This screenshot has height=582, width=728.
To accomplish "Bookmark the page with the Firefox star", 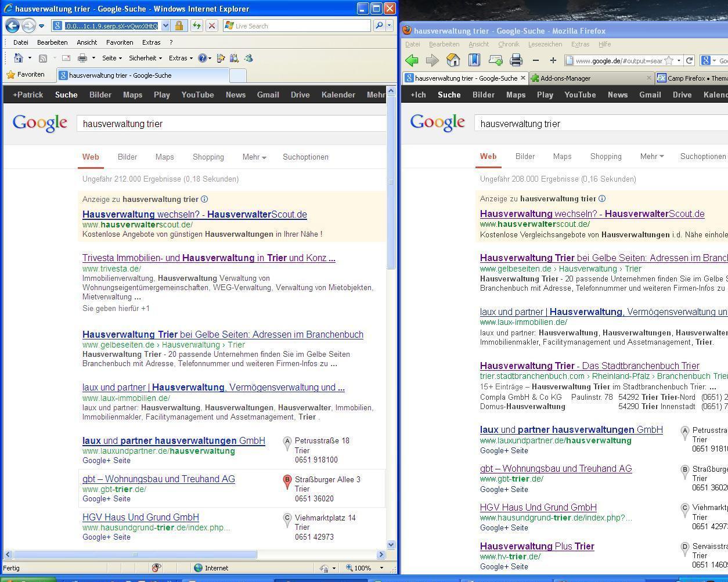I will click(669, 60).
